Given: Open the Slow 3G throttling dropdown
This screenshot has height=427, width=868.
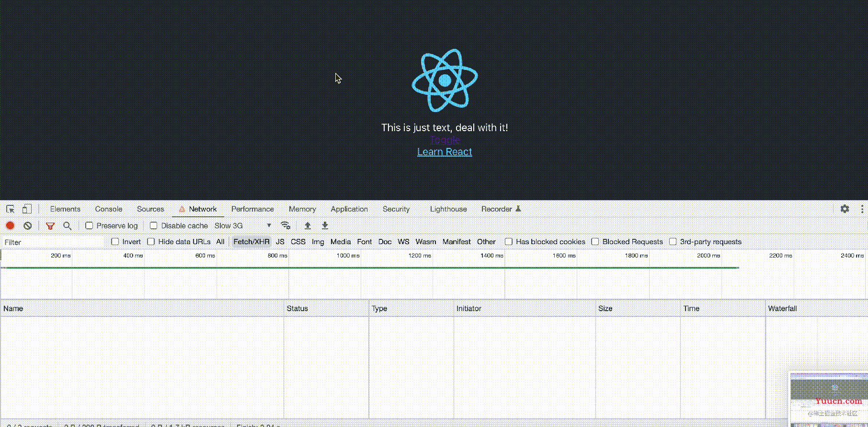Looking at the screenshot, I should tap(243, 225).
